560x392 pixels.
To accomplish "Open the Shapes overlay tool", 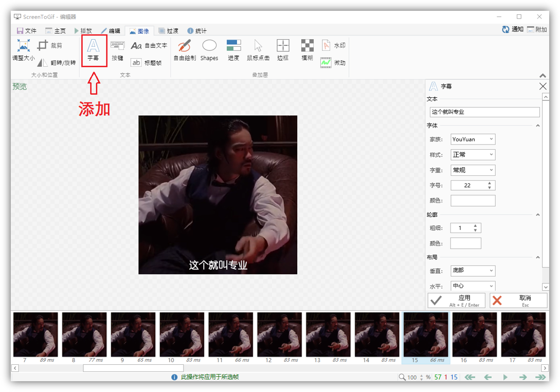I will (209, 50).
